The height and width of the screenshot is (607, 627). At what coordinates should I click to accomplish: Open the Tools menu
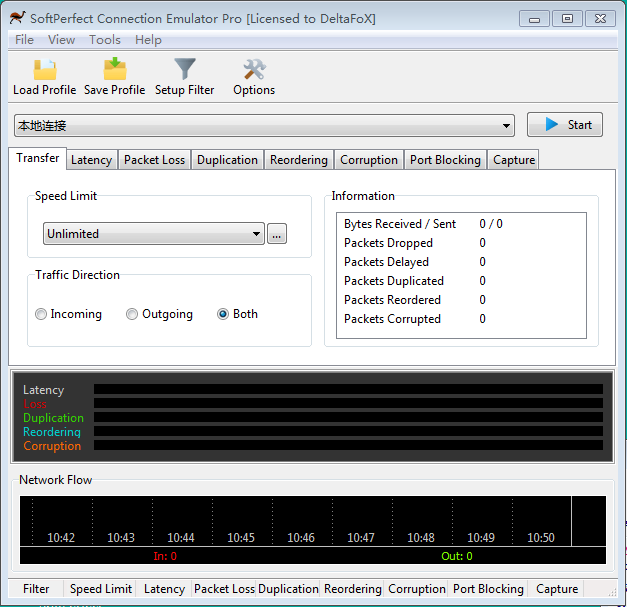[x=104, y=40]
